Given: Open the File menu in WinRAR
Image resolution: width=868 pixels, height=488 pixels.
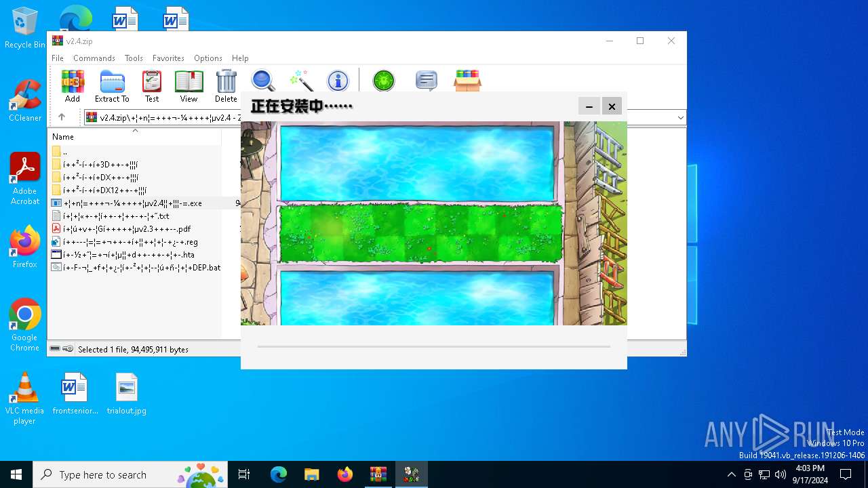Looking at the screenshot, I should (58, 58).
